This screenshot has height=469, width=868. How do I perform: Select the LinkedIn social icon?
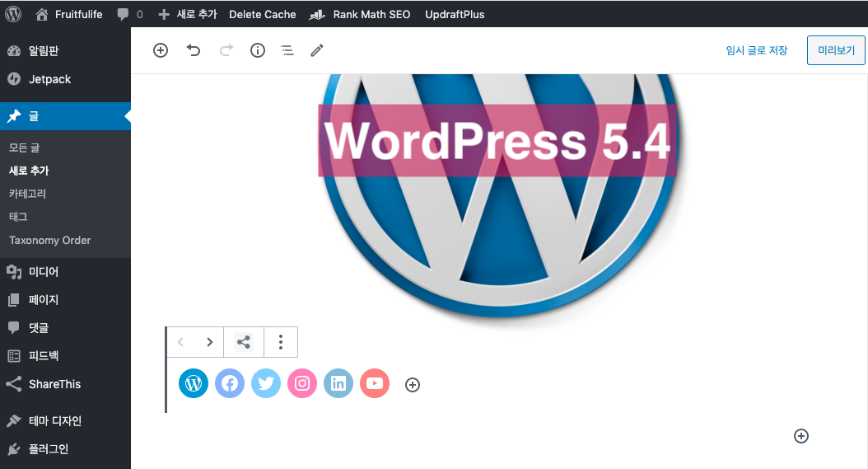pos(338,383)
